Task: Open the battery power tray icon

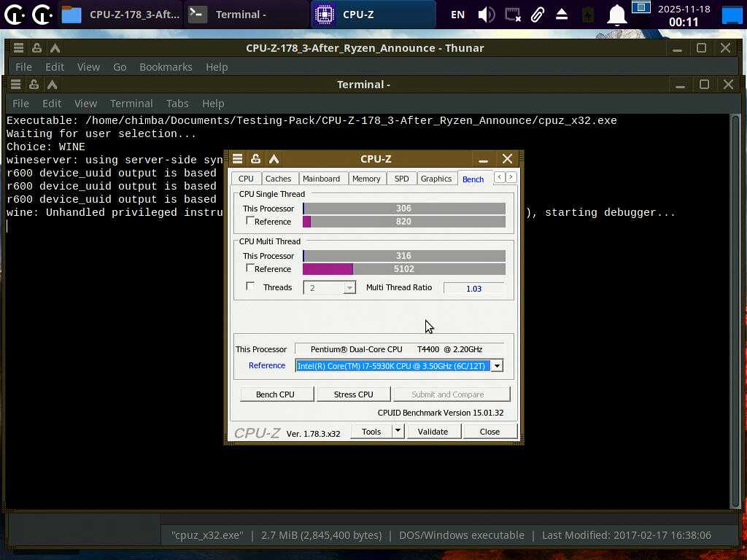Action: 588,15
